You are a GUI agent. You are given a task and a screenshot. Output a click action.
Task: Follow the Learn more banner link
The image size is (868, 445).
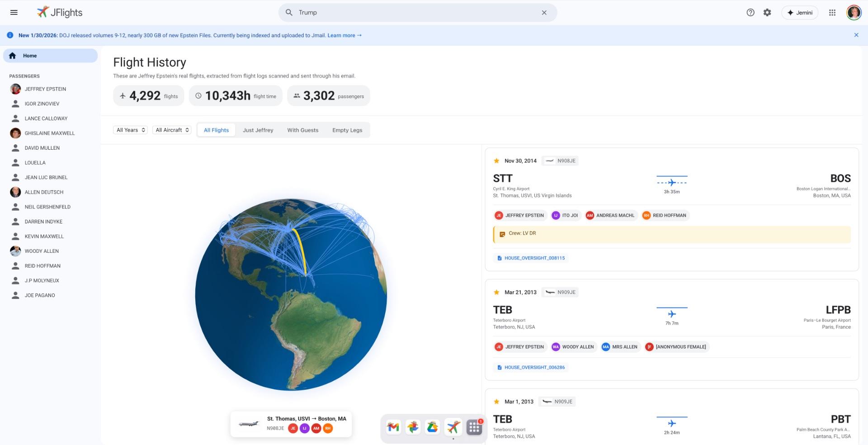point(344,35)
